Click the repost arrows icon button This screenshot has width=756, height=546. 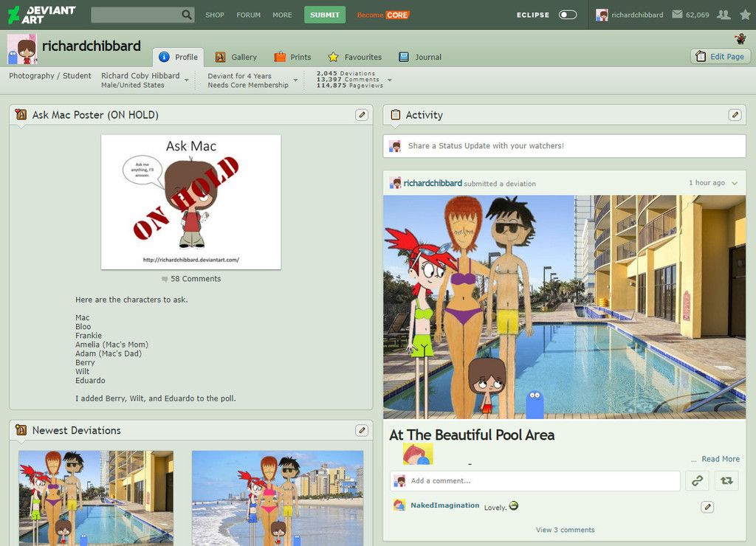point(726,481)
